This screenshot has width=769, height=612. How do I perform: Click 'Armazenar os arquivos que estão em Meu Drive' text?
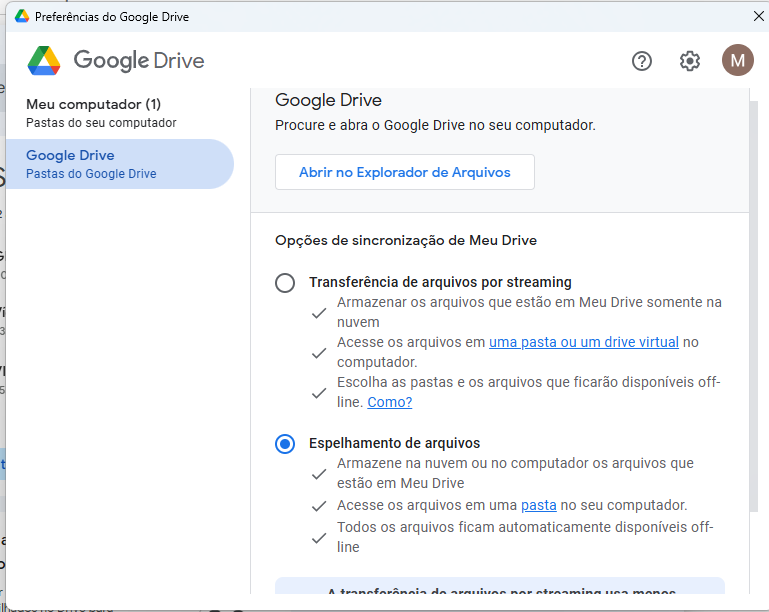tap(529, 312)
